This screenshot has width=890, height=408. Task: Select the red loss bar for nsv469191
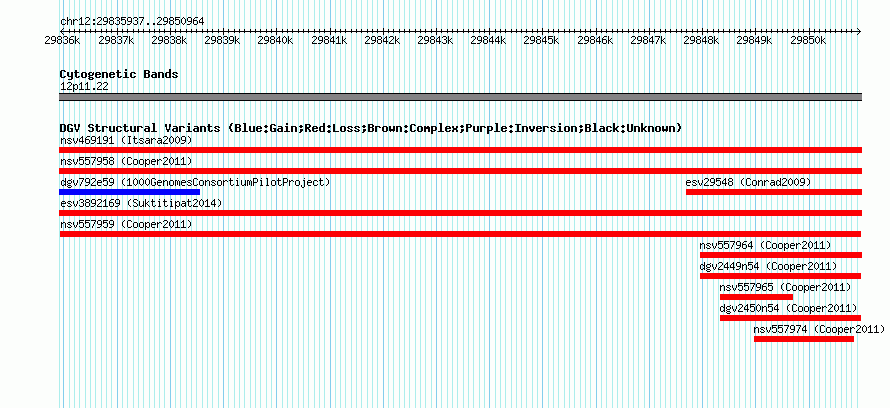tap(461, 150)
